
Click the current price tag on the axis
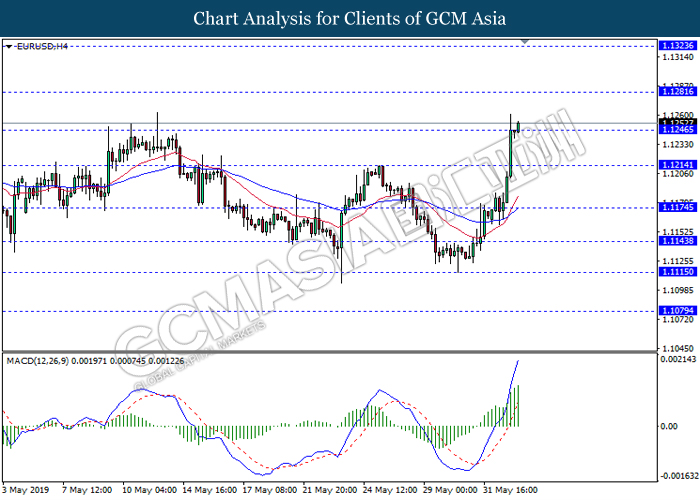point(678,122)
